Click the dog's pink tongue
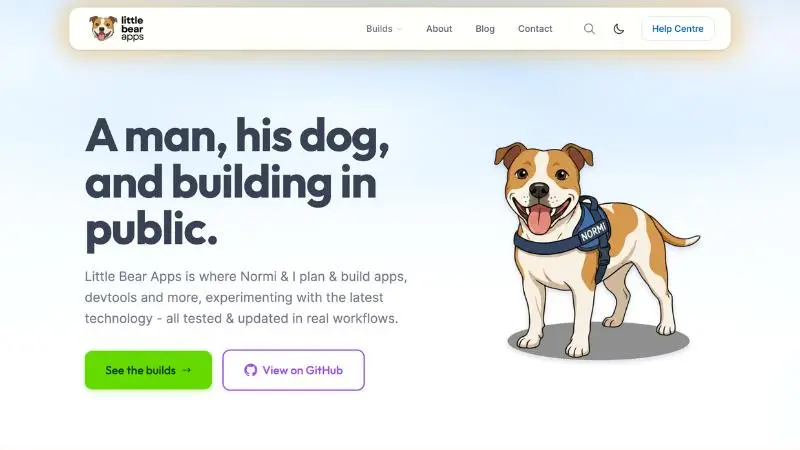The width and height of the screenshot is (800, 450). click(539, 220)
